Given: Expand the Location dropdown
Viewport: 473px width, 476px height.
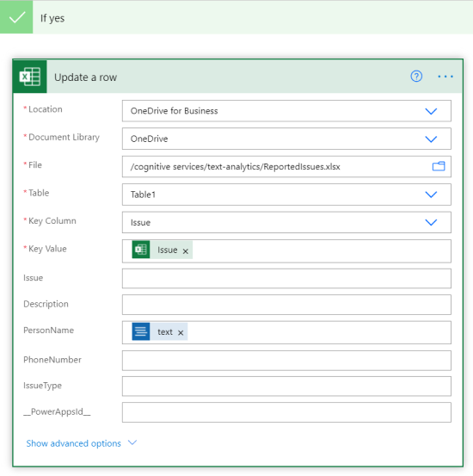Looking at the screenshot, I should click(431, 111).
